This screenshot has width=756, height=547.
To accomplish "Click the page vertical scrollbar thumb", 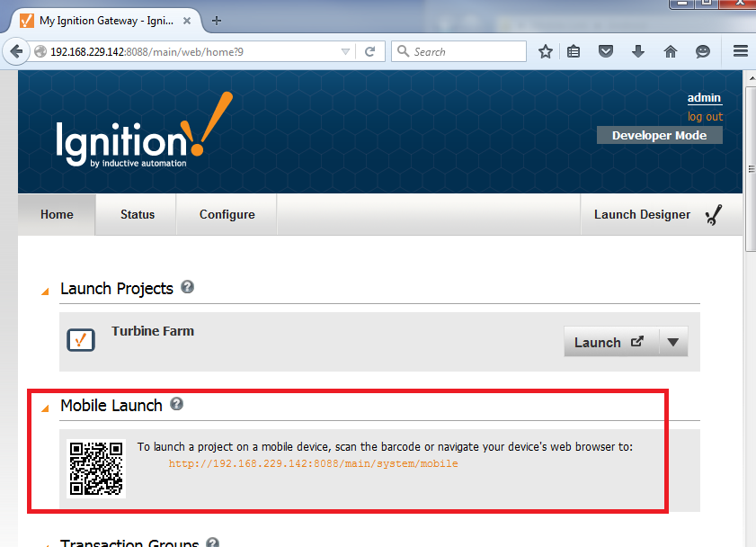I will 751,169.
